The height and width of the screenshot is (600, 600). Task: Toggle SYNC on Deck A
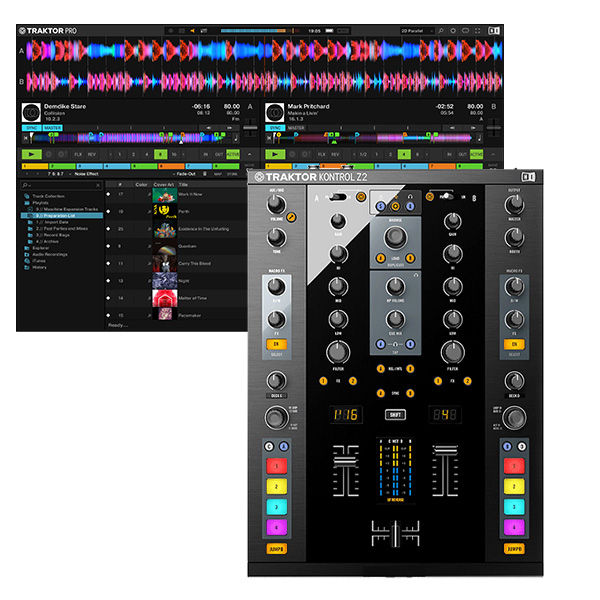click(32, 128)
